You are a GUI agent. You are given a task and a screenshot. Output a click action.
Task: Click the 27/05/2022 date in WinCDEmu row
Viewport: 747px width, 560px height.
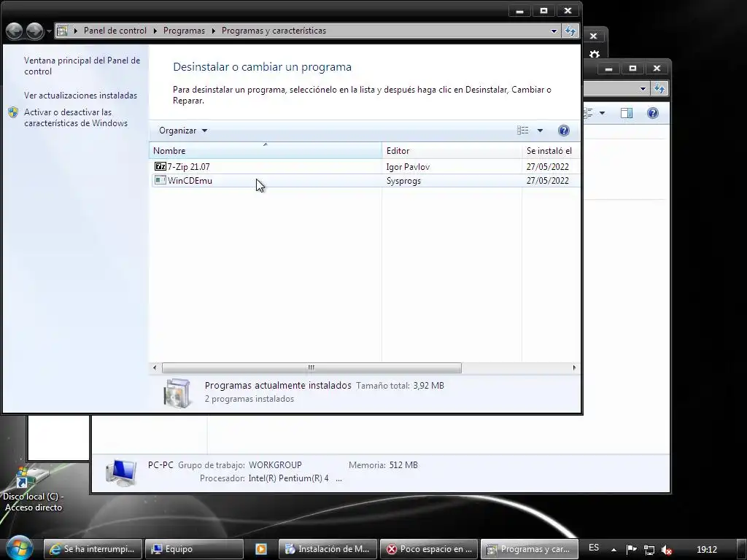[x=547, y=181]
